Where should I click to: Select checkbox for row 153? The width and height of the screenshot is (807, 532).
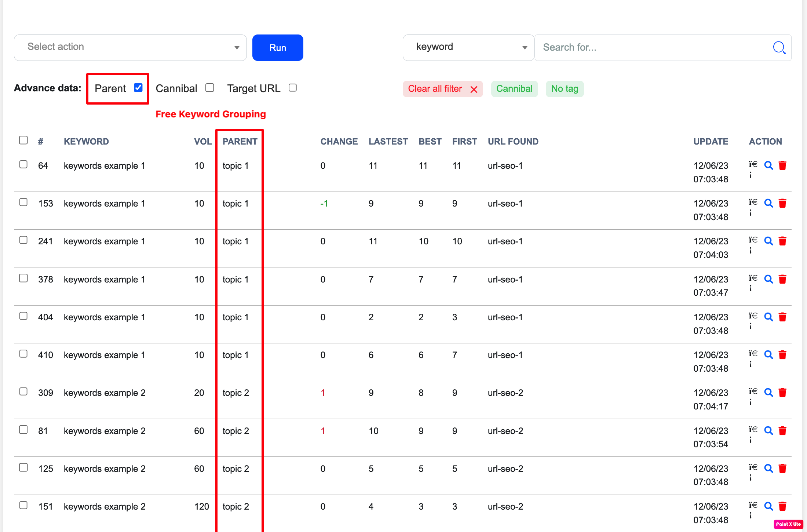click(x=23, y=202)
